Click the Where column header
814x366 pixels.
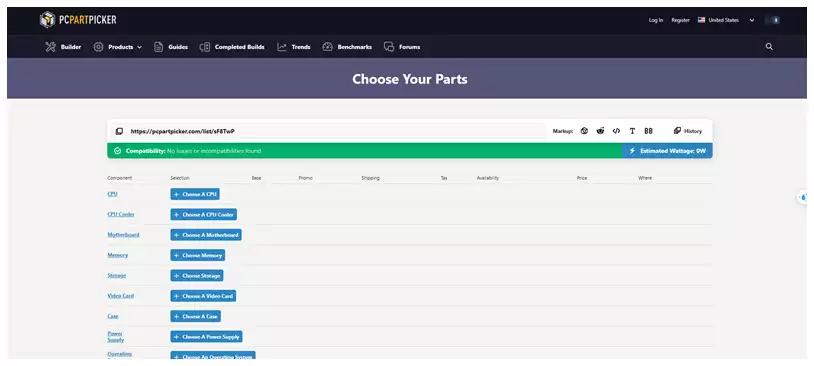[x=645, y=178]
